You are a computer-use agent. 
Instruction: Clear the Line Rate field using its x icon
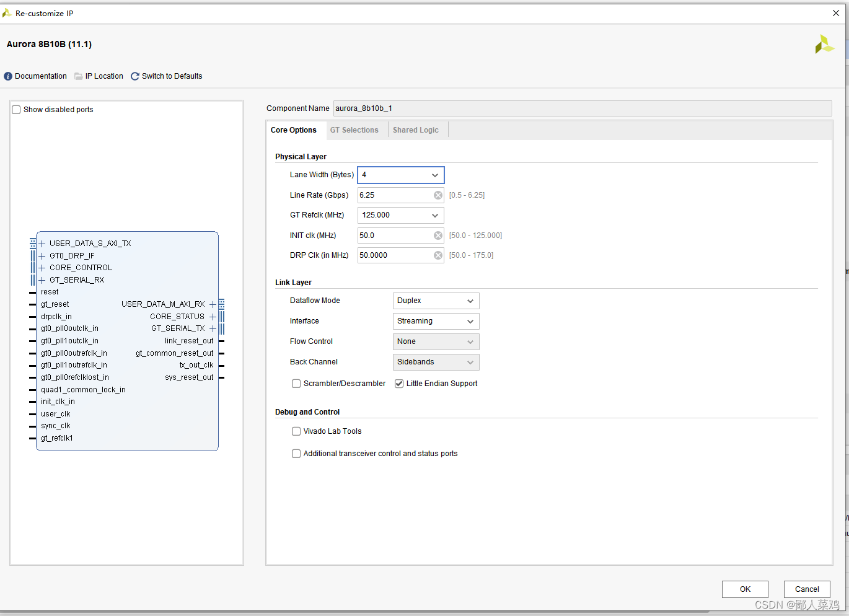tap(438, 195)
